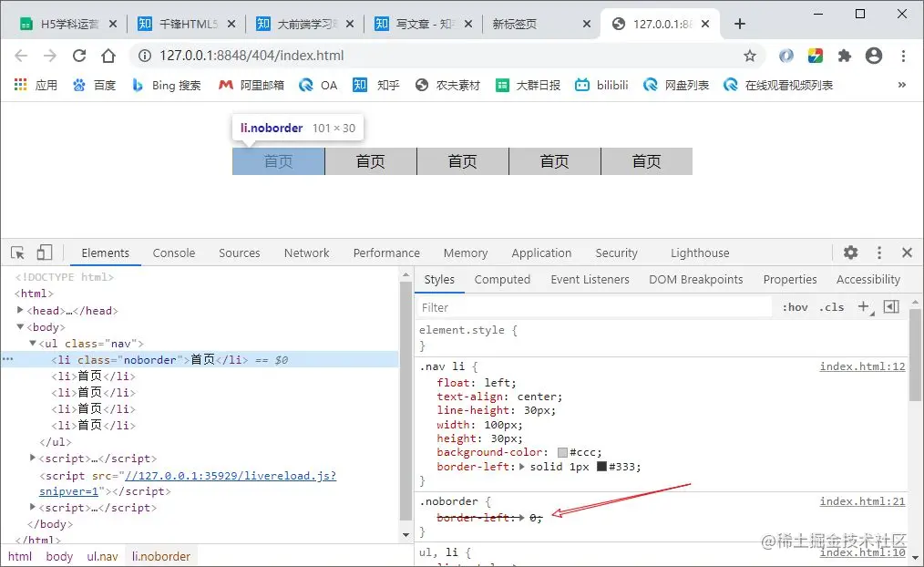Switch to the 新标签页 browser tab
This screenshot has width=924, height=567.
[515, 25]
